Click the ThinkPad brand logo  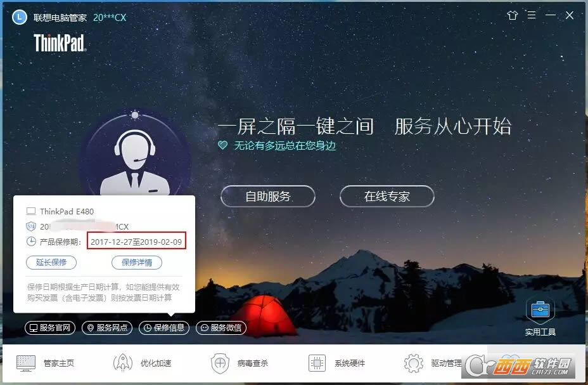tap(60, 42)
